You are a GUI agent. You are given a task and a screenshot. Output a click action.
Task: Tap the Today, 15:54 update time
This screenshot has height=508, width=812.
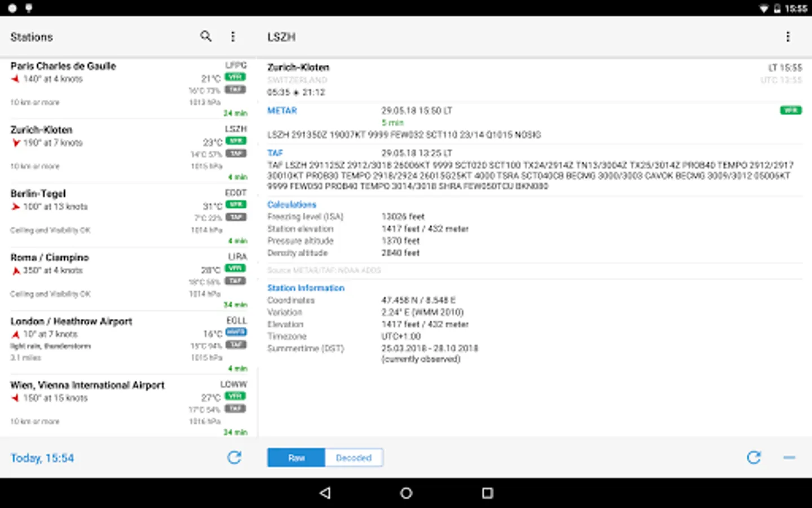click(x=42, y=458)
